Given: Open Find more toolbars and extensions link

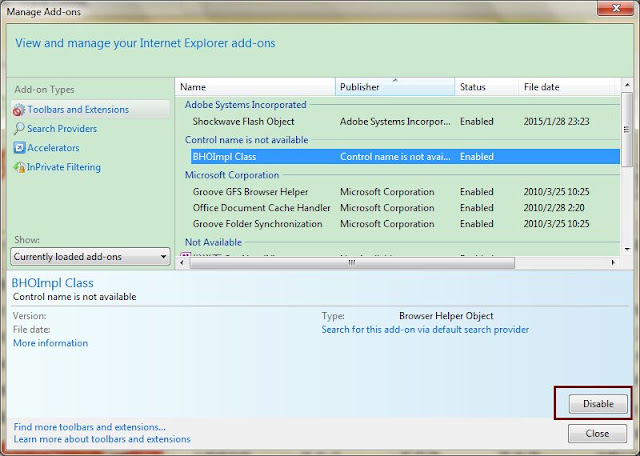Looking at the screenshot, I should point(89,427).
